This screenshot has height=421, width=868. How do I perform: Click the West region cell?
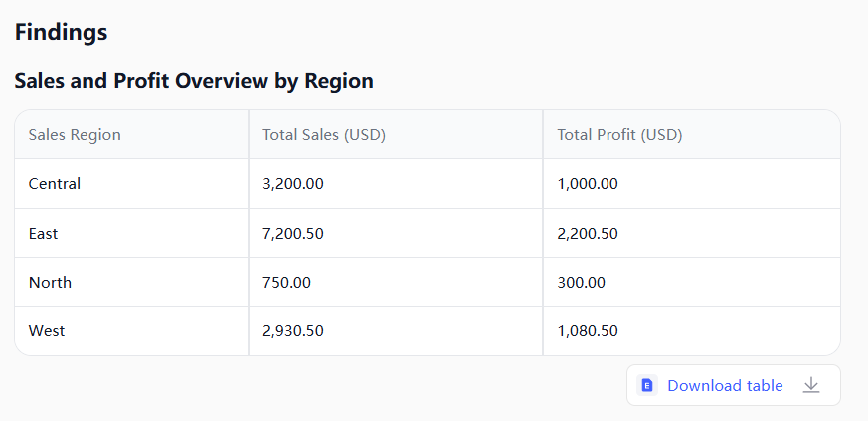click(47, 330)
